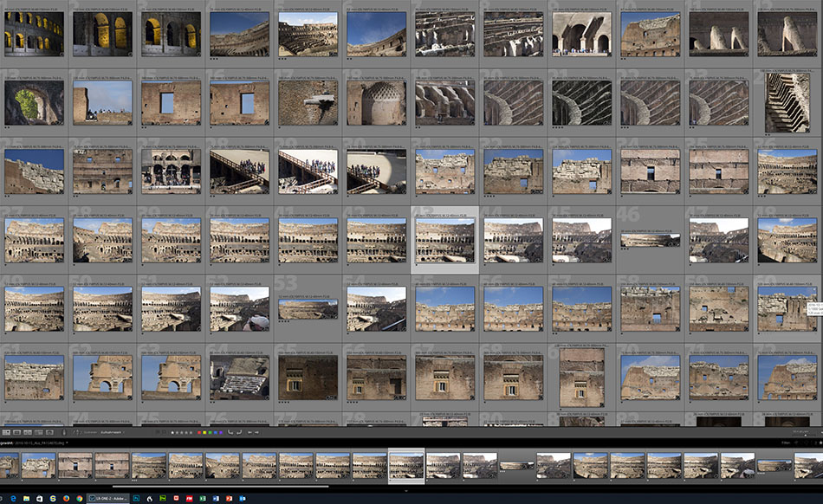Select the Painter spray can tool
This screenshot has height=504, width=823.
[x=64, y=432]
